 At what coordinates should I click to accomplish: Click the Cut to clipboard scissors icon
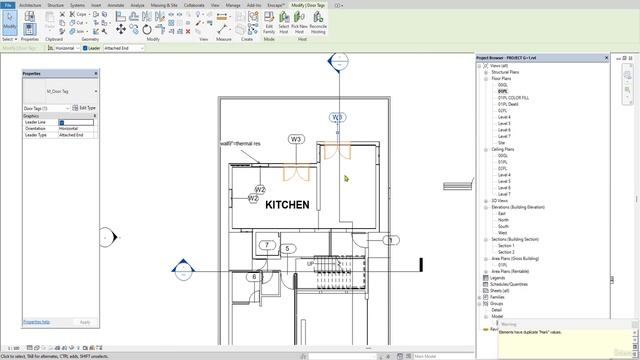tap(62, 14)
